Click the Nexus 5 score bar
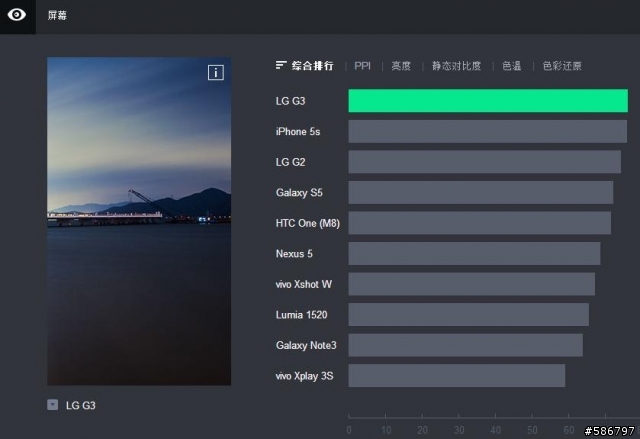The width and height of the screenshot is (640, 439). coord(474,253)
